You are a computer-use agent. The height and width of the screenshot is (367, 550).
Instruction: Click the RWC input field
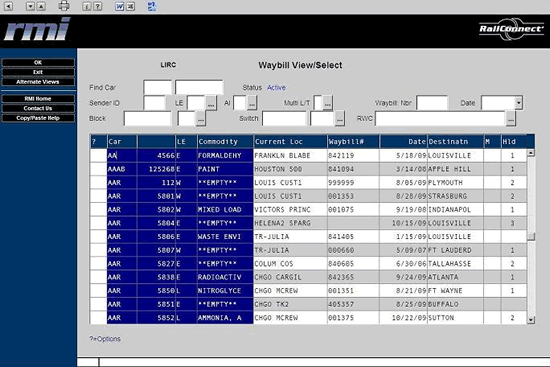click(x=441, y=119)
